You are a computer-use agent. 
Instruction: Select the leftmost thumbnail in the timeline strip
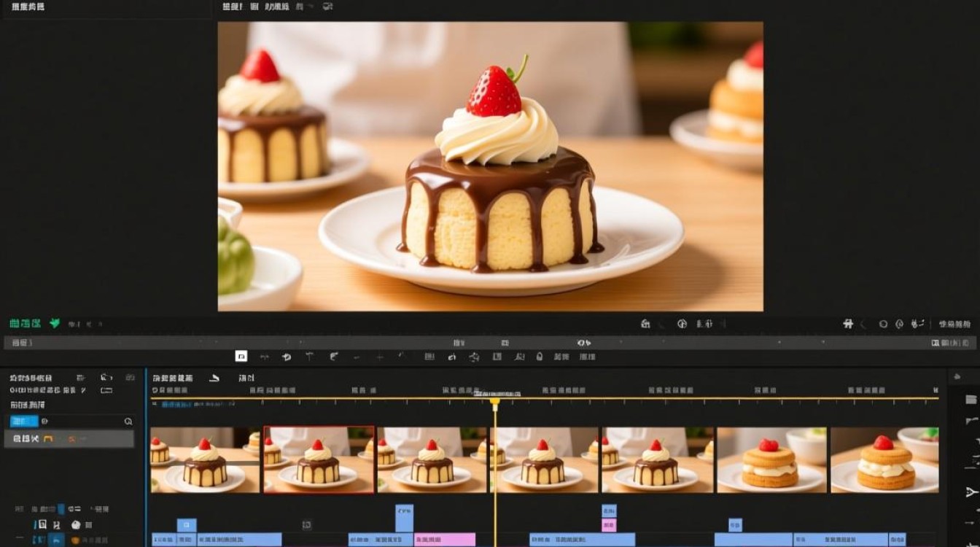205,459
